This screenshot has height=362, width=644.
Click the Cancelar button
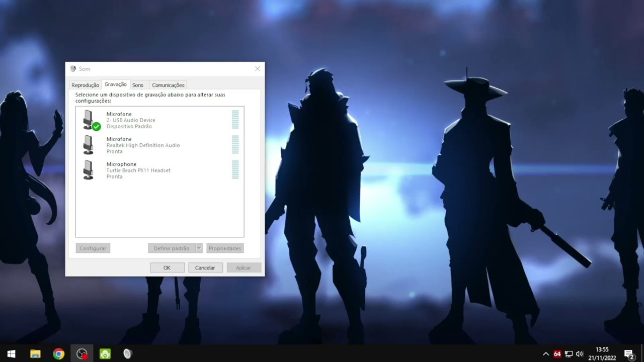(205, 267)
